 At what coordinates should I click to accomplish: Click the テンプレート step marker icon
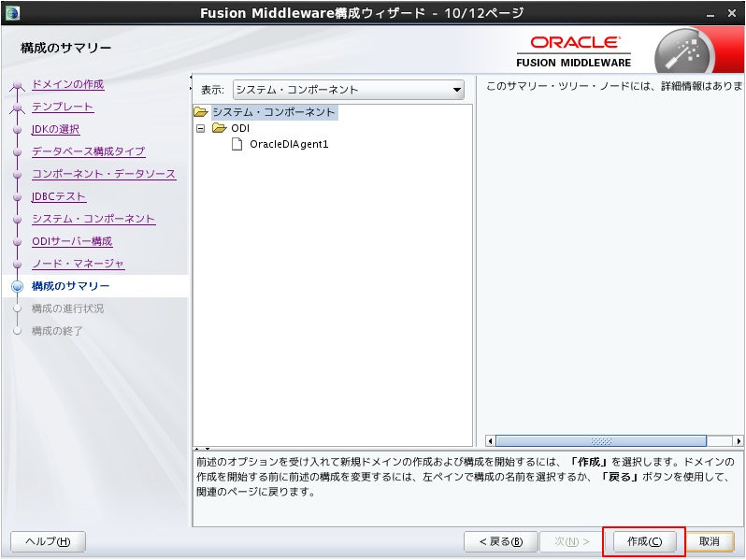click(x=17, y=108)
